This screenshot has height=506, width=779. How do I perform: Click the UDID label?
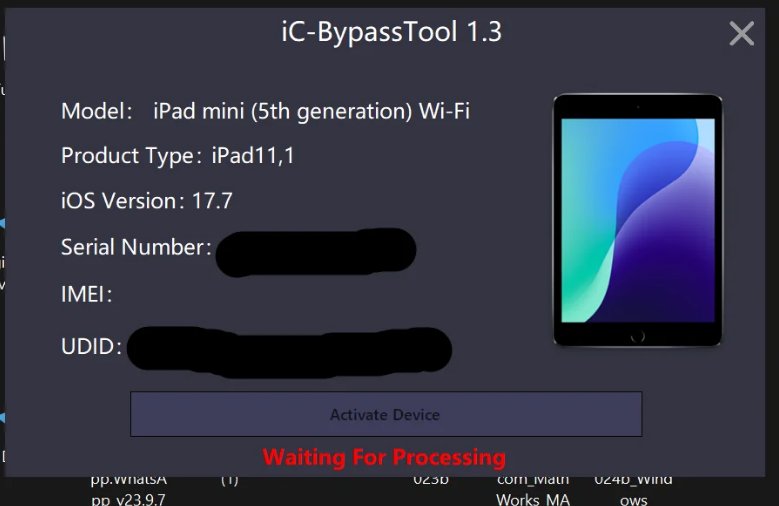coord(91,346)
